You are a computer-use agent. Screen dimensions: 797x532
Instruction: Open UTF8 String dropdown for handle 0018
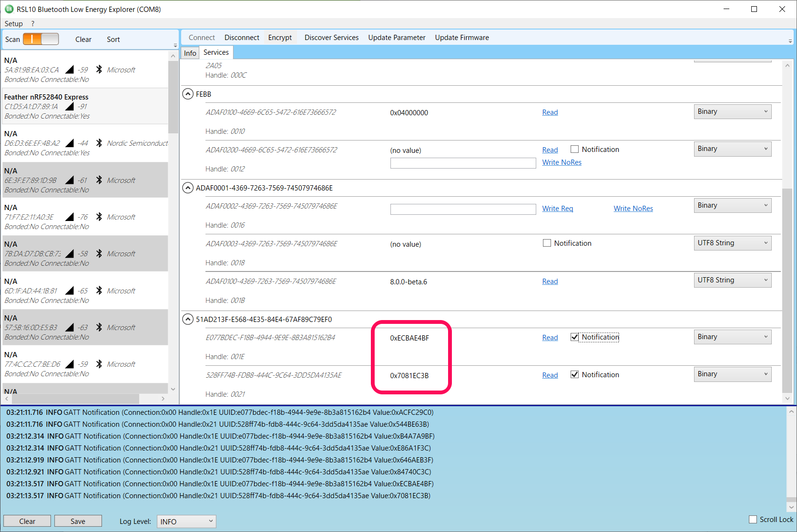[732, 243]
